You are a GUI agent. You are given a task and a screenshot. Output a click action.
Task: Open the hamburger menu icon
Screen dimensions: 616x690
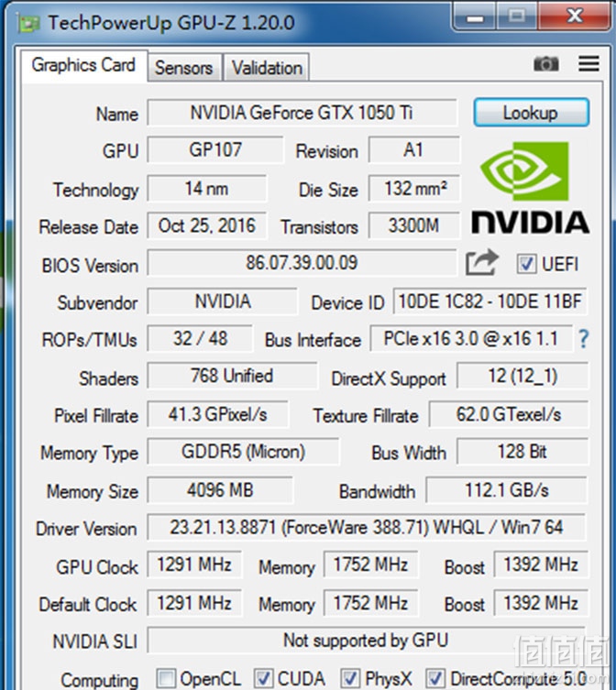pos(588,64)
